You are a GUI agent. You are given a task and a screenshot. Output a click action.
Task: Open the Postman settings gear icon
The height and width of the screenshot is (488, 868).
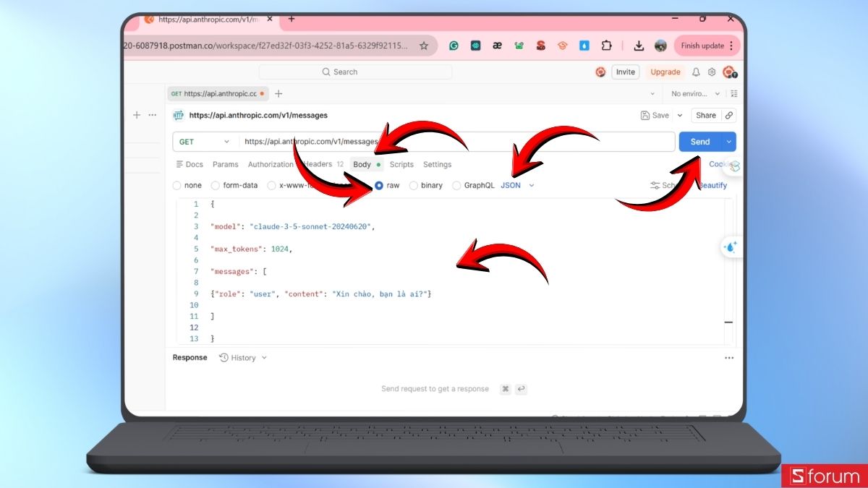[x=712, y=72]
